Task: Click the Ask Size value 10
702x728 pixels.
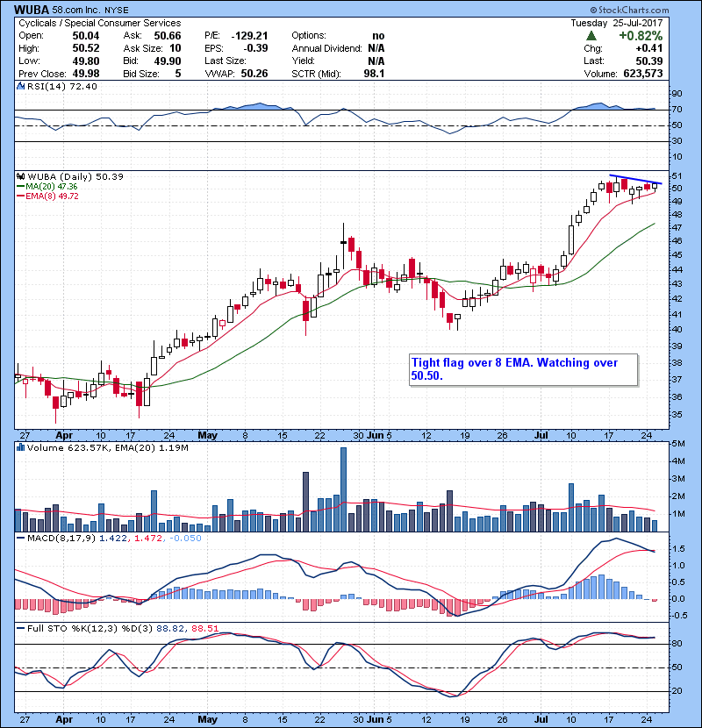Action: click(175, 48)
